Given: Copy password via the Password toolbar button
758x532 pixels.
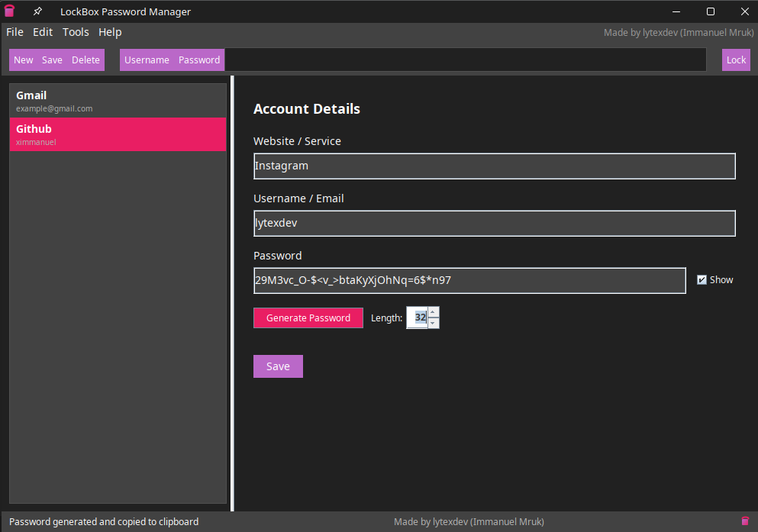Looking at the screenshot, I should point(199,60).
